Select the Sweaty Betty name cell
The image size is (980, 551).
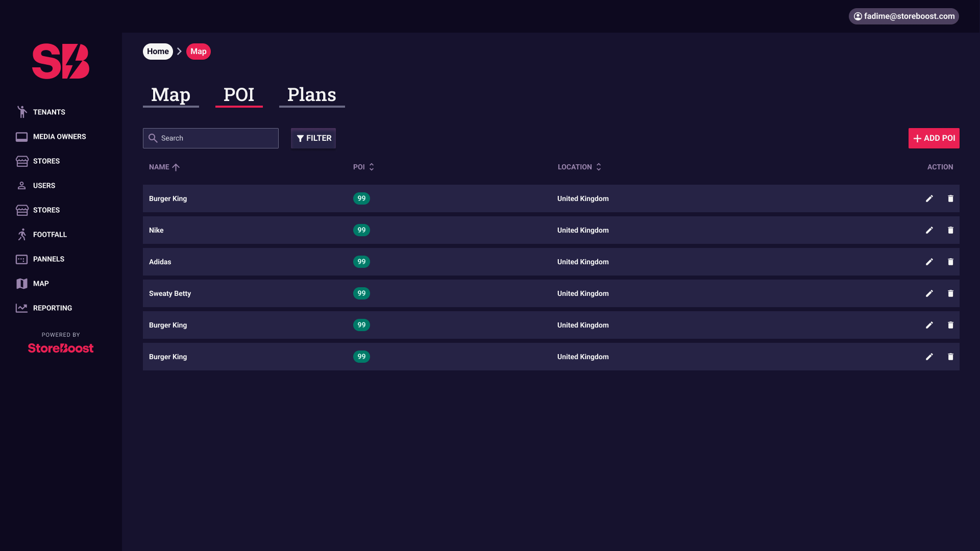point(170,293)
